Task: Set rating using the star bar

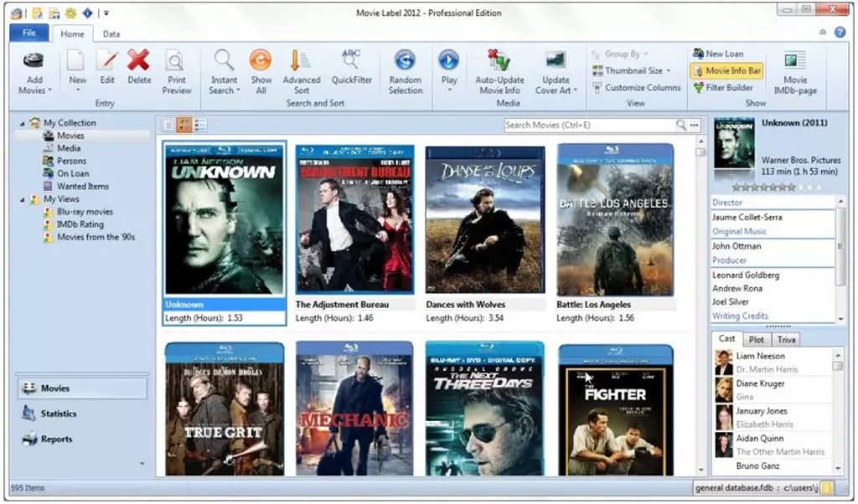Action: [778, 187]
